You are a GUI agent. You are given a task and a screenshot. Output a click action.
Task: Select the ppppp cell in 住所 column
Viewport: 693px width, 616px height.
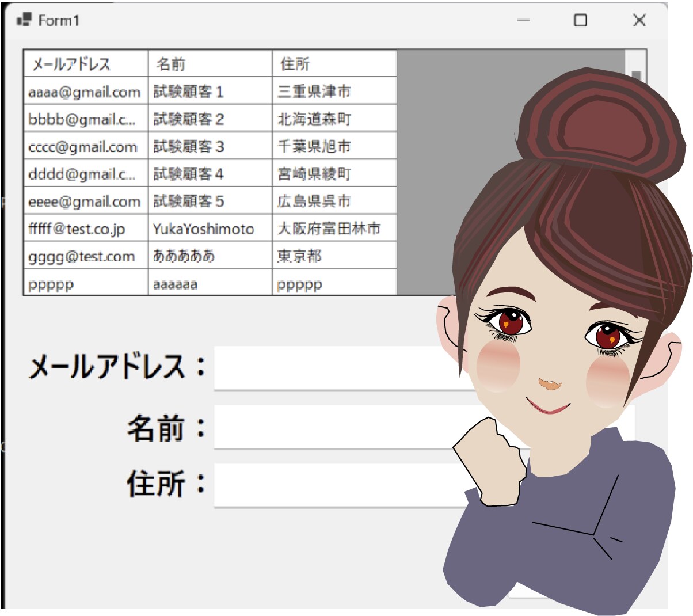tap(334, 283)
